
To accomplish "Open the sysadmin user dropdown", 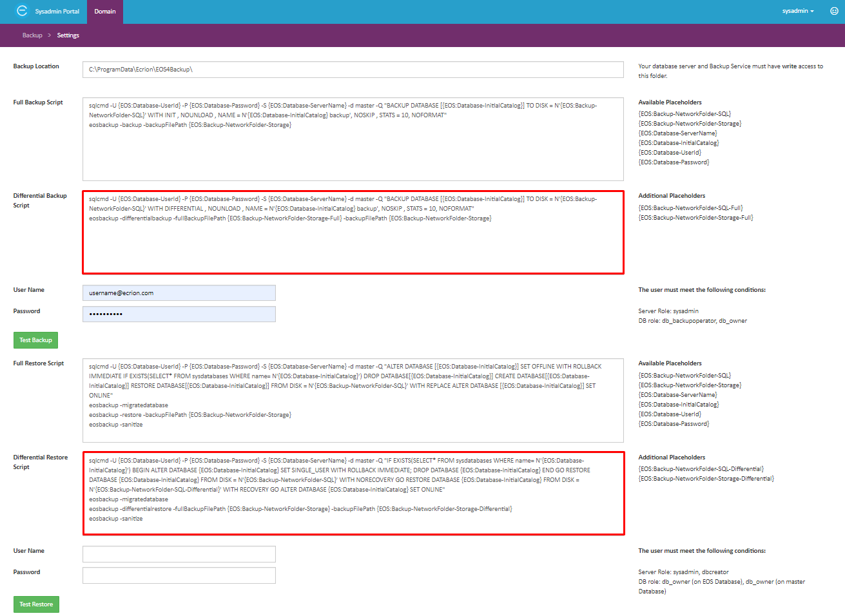I will coord(798,11).
